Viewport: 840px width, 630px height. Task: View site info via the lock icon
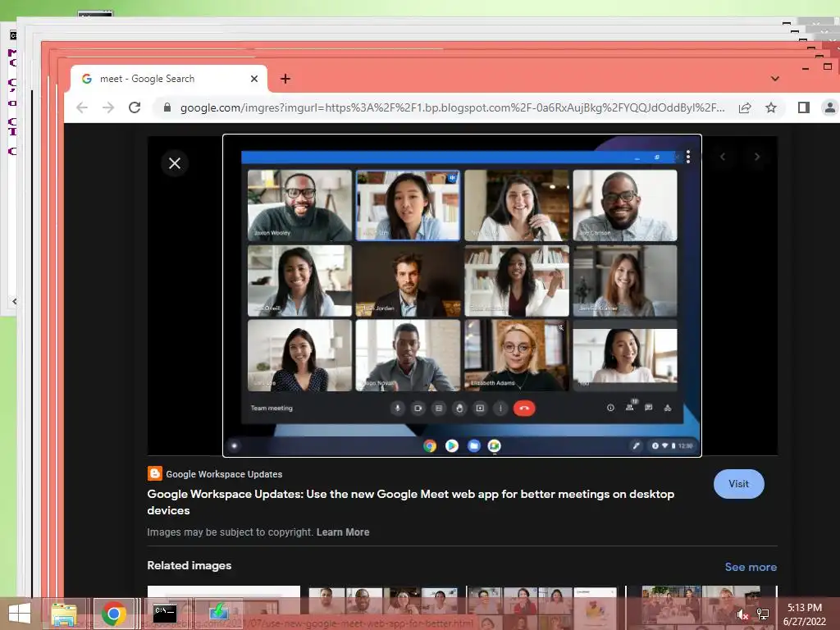pyautogui.click(x=167, y=107)
